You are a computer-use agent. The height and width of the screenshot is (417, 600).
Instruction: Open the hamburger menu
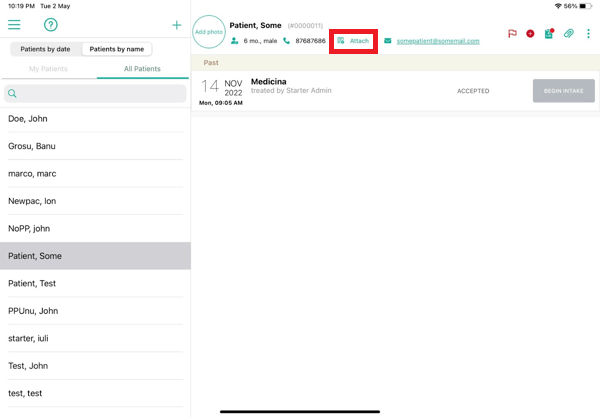[x=14, y=25]
